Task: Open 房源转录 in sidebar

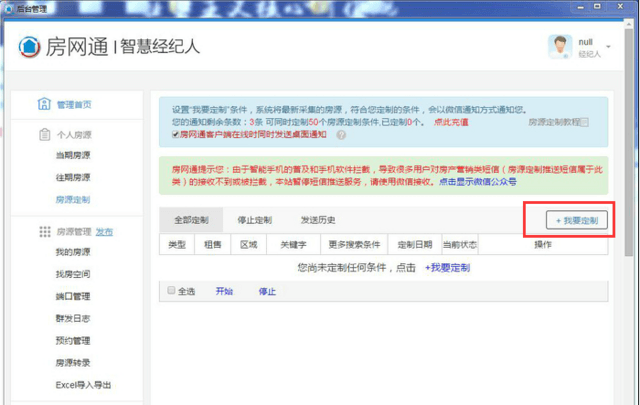Action: 73,363
